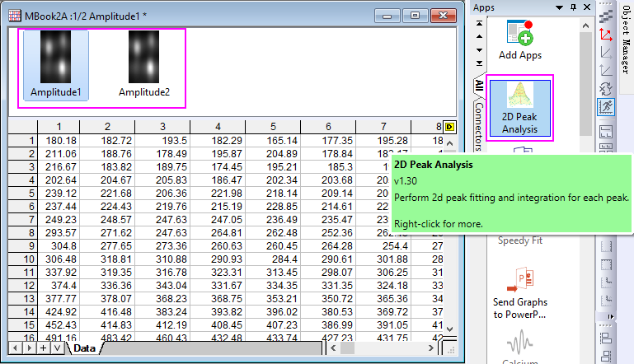Maximize the MBook2A matrix window

[x=416, y=16]
